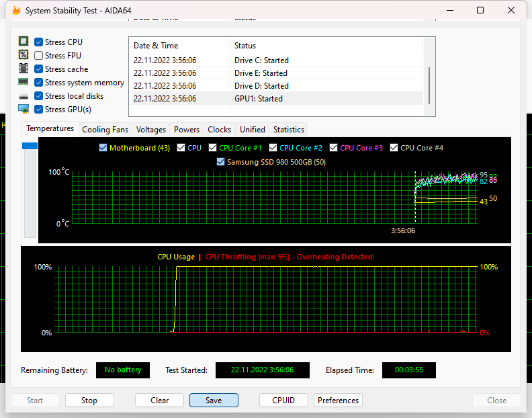532x418 pixels.
Task: Enable the Stress FPU checkbox
Action: pos(39,55)
